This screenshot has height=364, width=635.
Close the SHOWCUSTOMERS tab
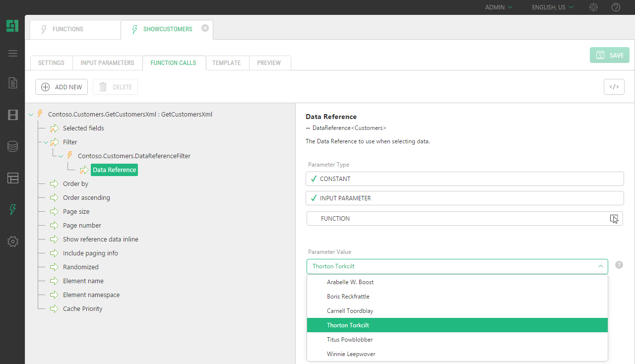click(205, 28)
